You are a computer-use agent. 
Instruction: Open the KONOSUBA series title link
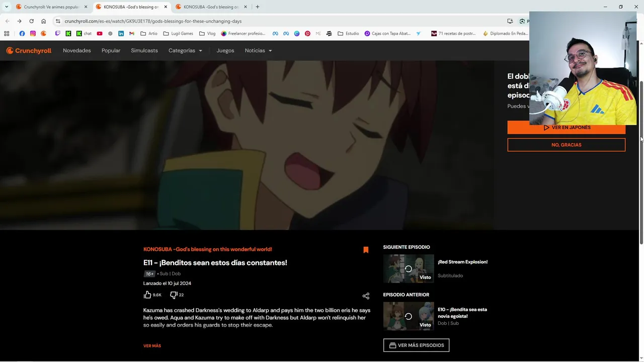[207, 249]
